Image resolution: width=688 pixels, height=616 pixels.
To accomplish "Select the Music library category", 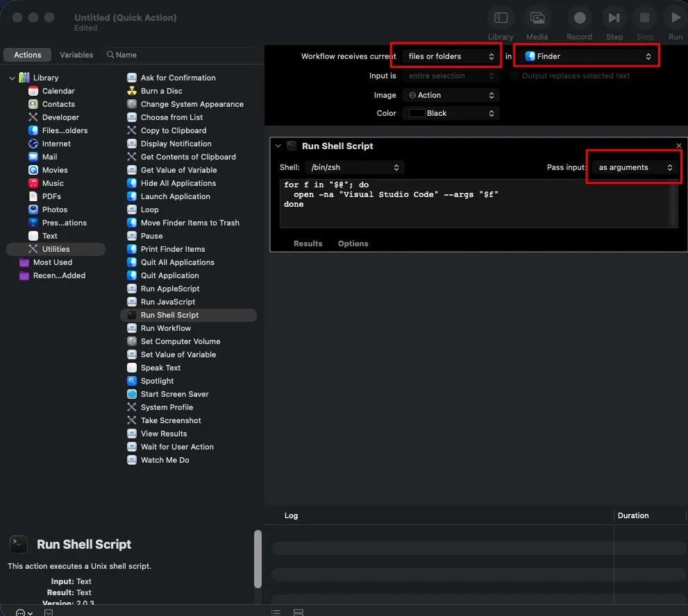I will [x=53, y=183].
